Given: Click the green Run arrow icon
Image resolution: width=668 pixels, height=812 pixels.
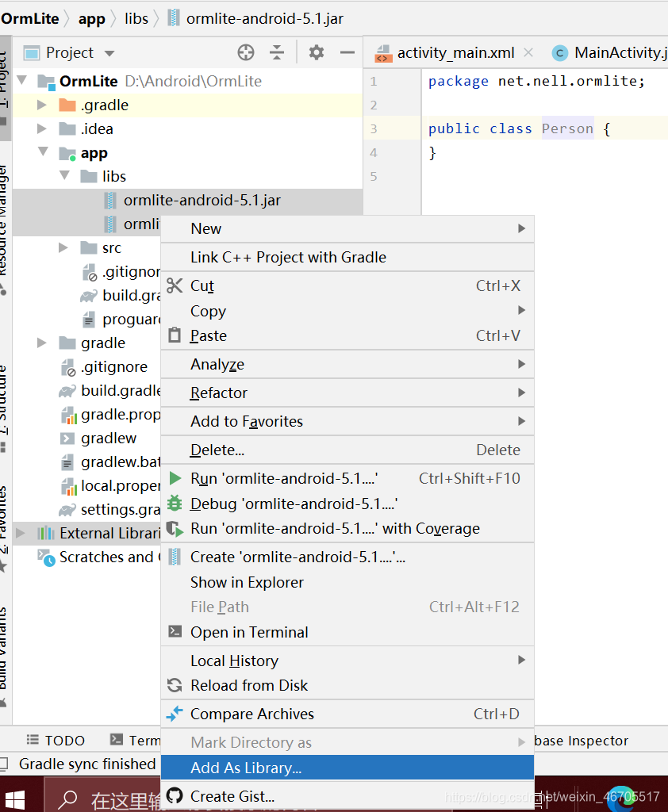Looking at the screenshot, I should pos(175,478).
